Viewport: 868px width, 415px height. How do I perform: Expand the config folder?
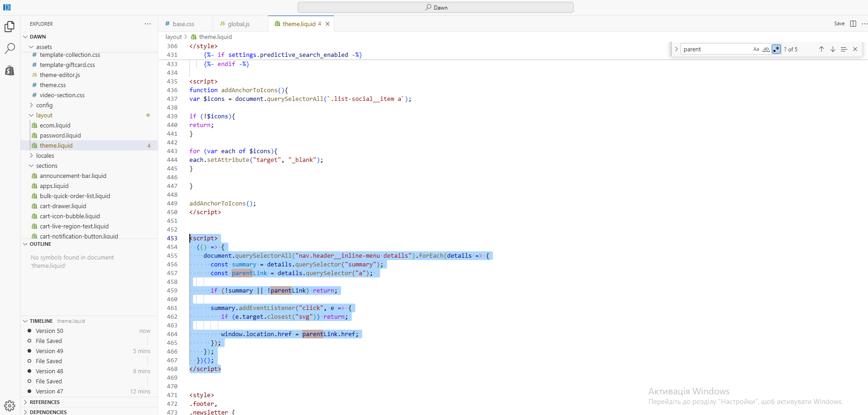tap(44, 105)
